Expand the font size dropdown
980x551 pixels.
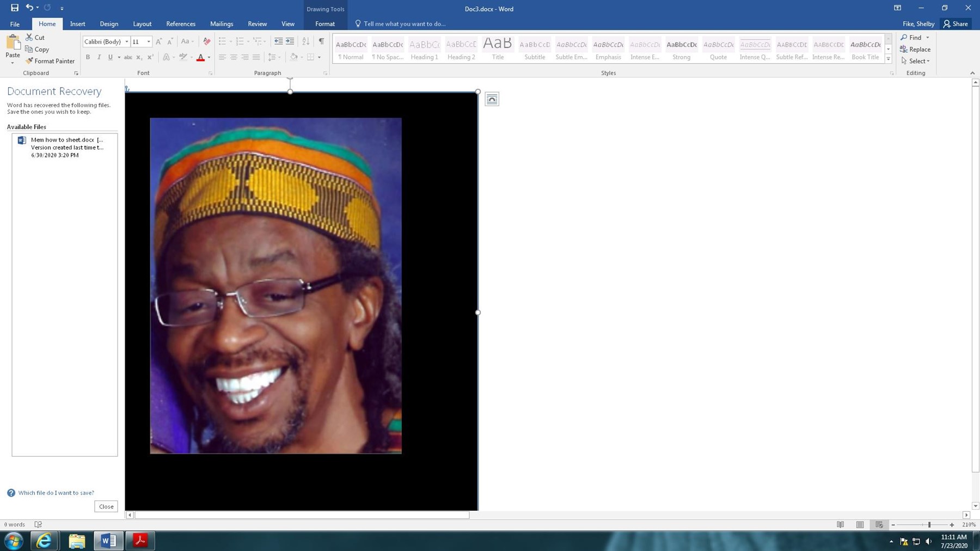(x=149, y=41)
